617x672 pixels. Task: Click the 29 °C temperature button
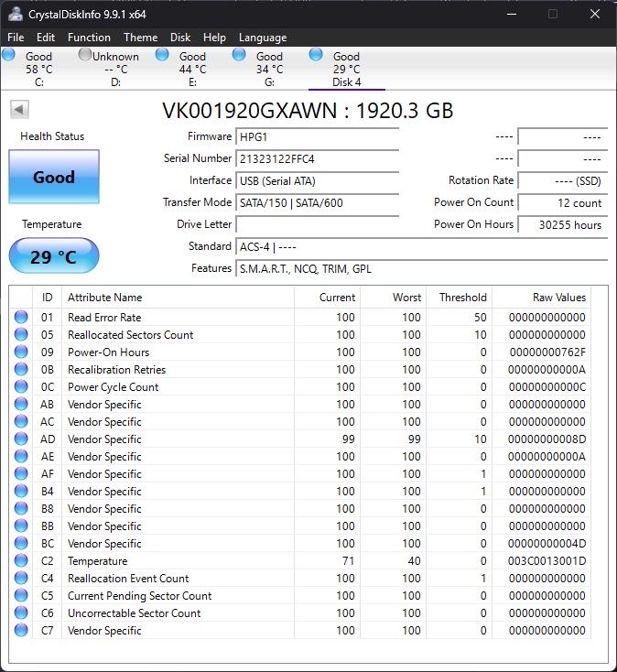point(54,255)
